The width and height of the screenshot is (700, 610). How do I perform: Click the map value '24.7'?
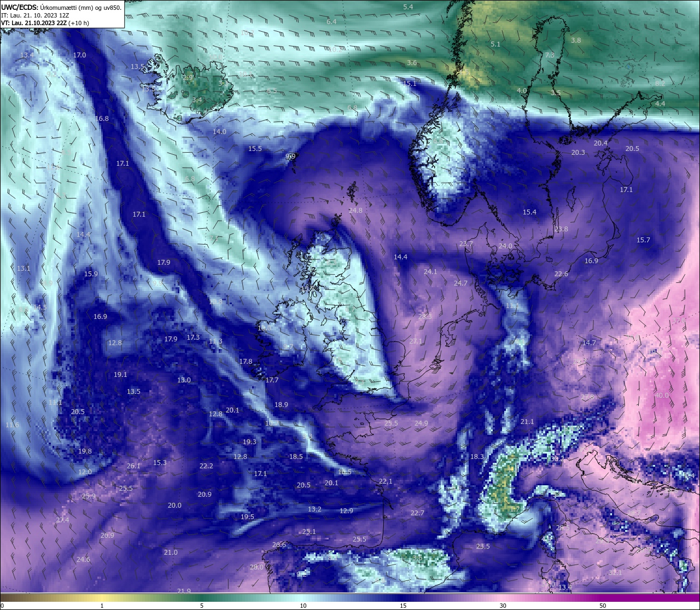pyautogui.click(x=460, y=283)
